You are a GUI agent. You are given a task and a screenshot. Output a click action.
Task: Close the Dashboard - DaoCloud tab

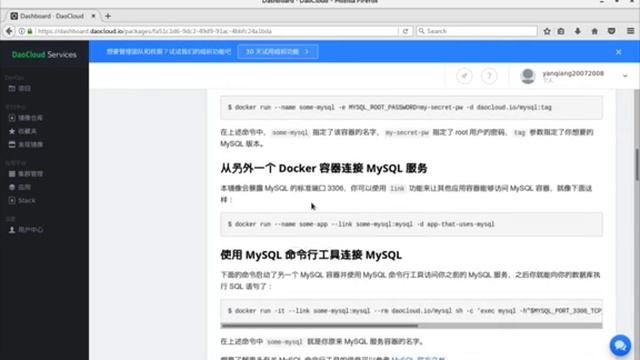pyautogui.click(x=93, y=16)
